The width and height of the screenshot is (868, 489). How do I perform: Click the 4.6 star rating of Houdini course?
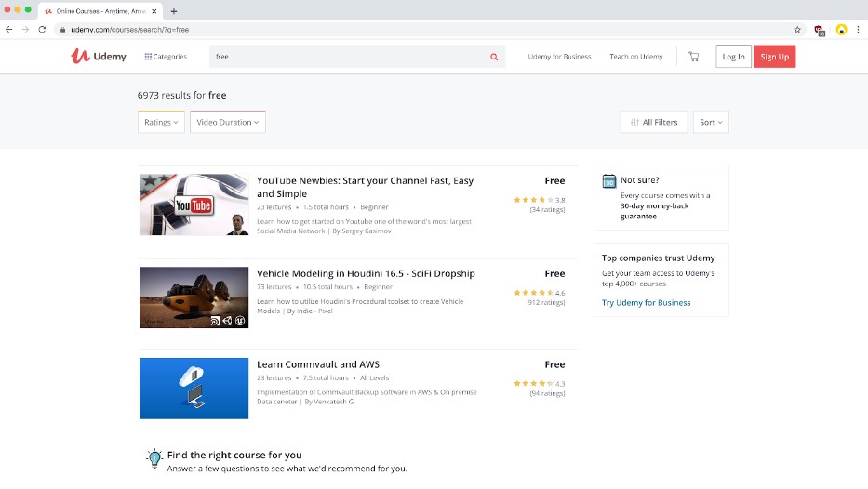click(540, 293)
